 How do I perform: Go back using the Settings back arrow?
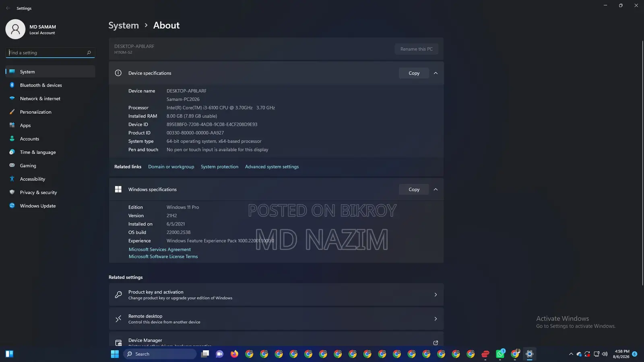(x=8, y=8)
